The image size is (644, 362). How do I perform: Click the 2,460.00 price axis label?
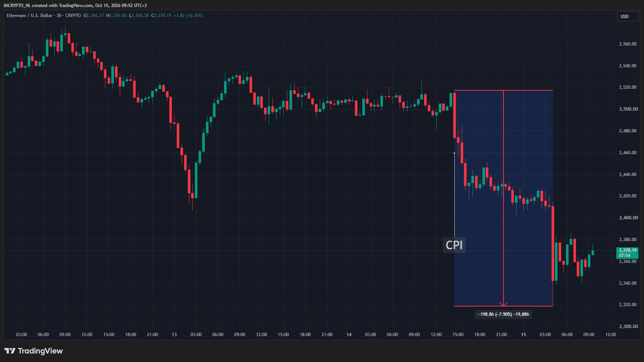pos(628,153)
